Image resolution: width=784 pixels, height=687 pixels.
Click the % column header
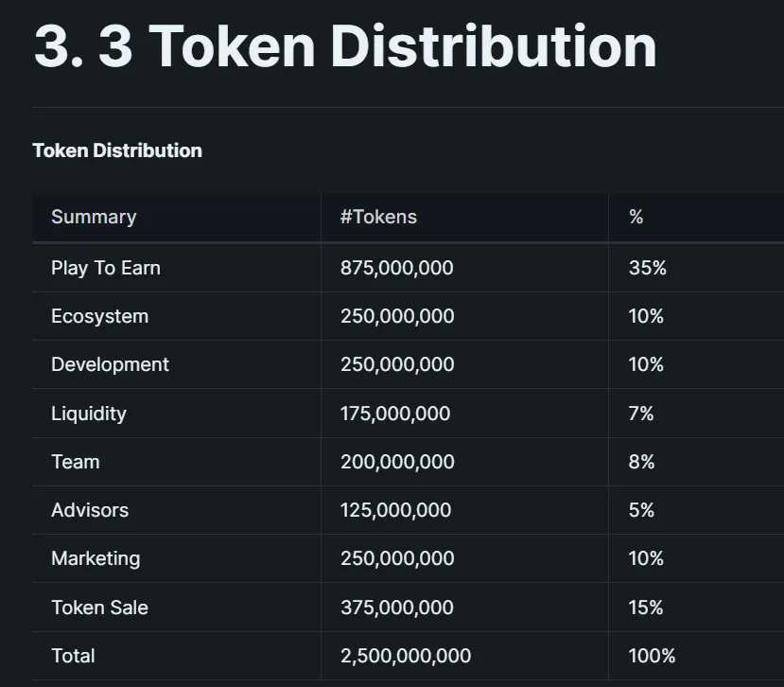click(636, 217)
